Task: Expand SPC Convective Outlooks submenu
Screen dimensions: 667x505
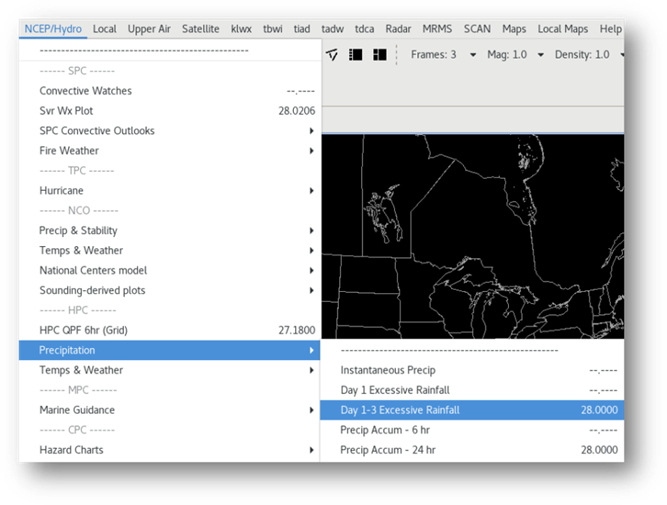Action: tap(170, 131)
